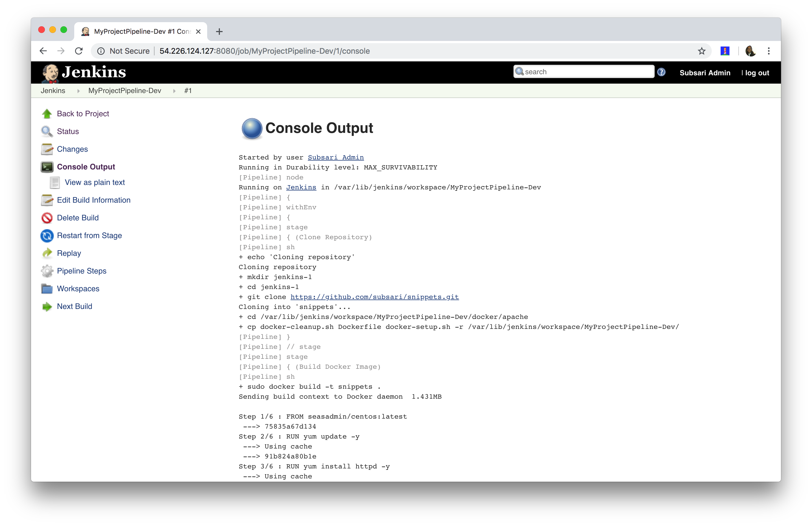Screen dimensions: 812x526
Task: Expand the breadcrumb arrow after Jenkins
Action: pyautogui.click(x=78, y=91)
